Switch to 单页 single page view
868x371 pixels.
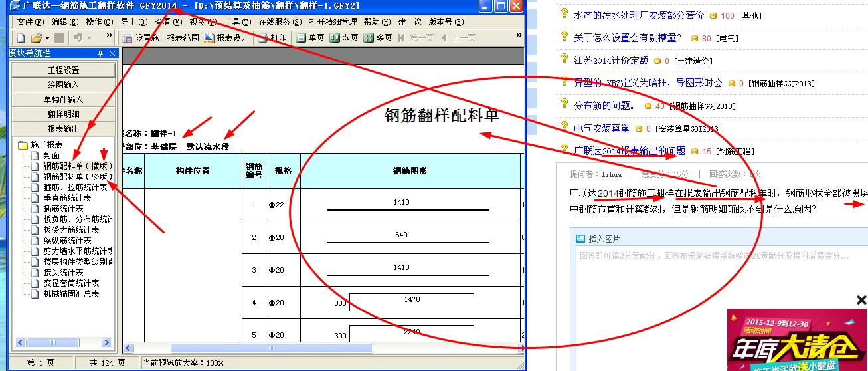tap(311, 38)
